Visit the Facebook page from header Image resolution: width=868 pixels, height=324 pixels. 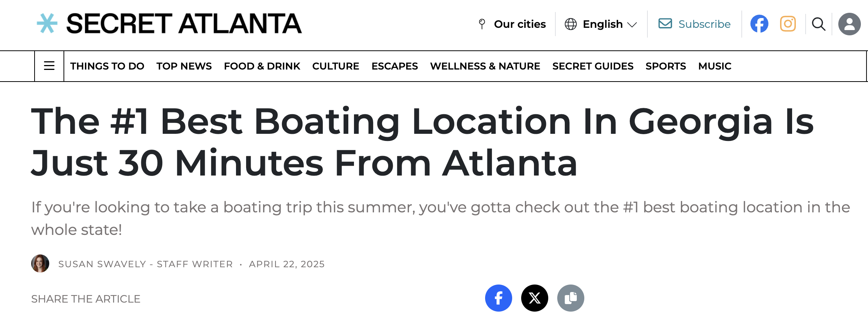tap(759, 24)
